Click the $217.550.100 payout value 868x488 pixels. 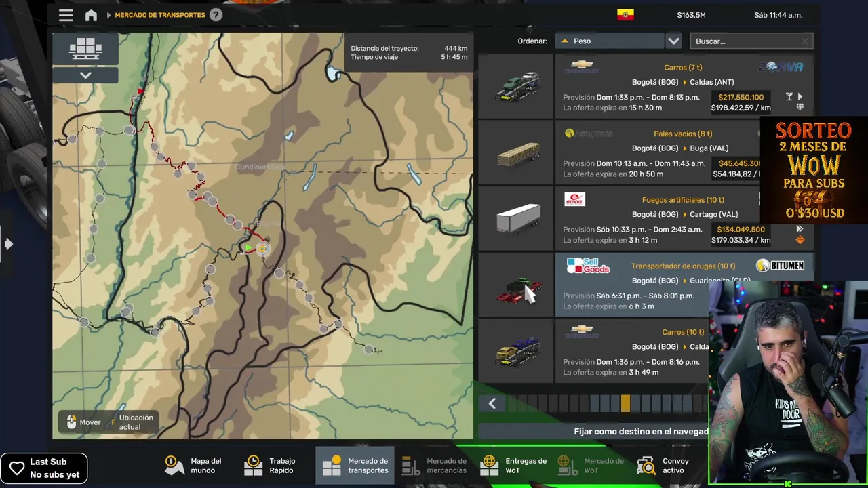pyautogui.click(x=741, y=97)
